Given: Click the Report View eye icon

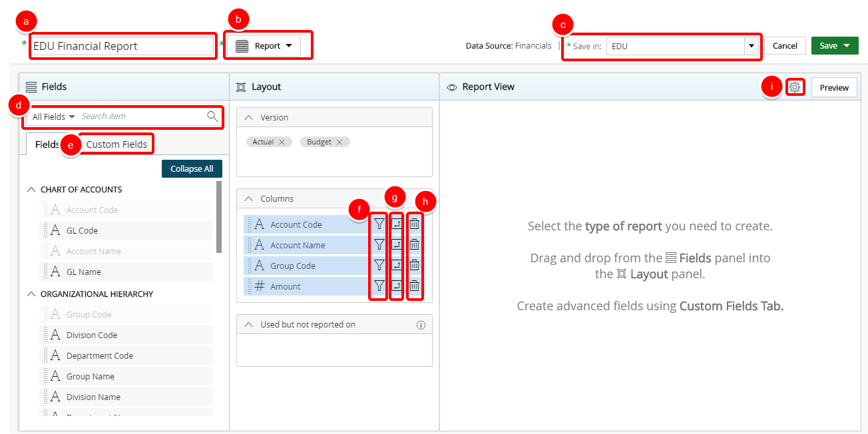Looking at the screenshot, I should [x=452, y=87].
